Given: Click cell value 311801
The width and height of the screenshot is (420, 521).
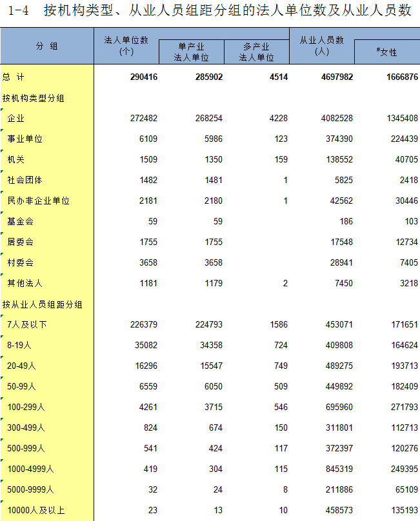Looking at the screenshot, I should [x=339, y=428].
